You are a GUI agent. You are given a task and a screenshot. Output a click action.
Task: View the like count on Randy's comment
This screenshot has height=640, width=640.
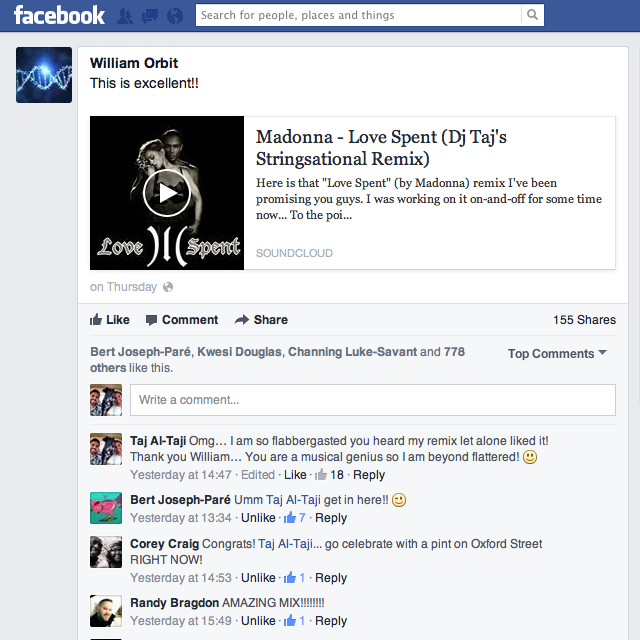295,620
